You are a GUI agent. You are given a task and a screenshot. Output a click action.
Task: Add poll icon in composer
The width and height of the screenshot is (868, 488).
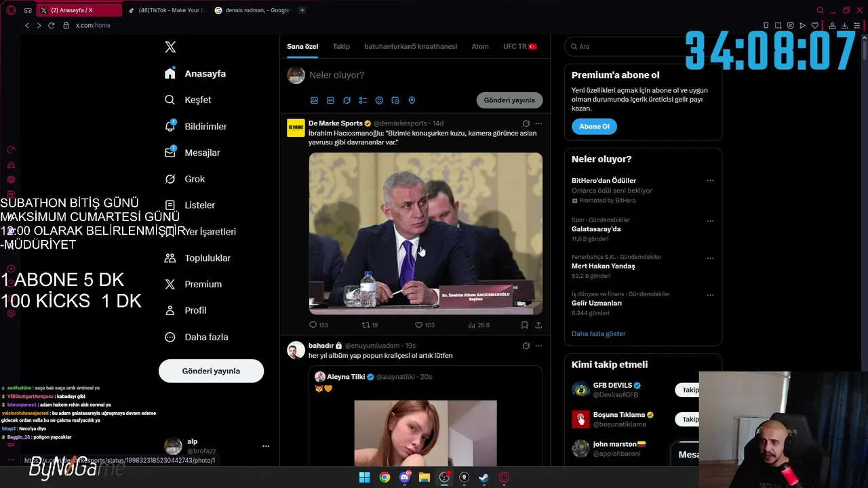tap(363, 100)
